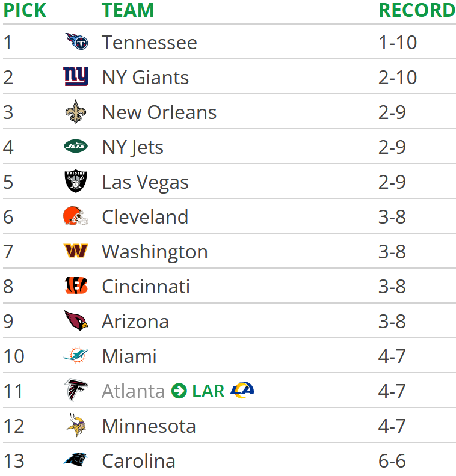Click the Minnesota Vikings logo
This screenshot has height=476, width=456.
point(76,425)
